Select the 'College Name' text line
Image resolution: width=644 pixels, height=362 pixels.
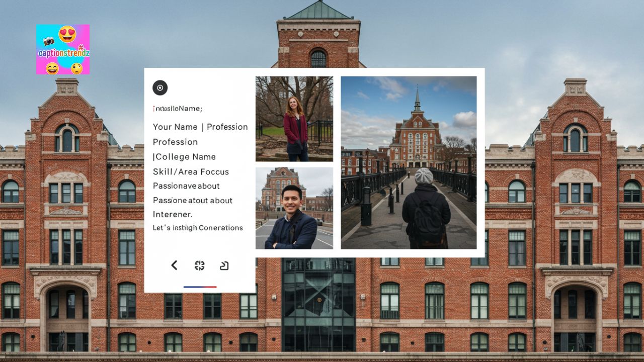tap(184, 157)
